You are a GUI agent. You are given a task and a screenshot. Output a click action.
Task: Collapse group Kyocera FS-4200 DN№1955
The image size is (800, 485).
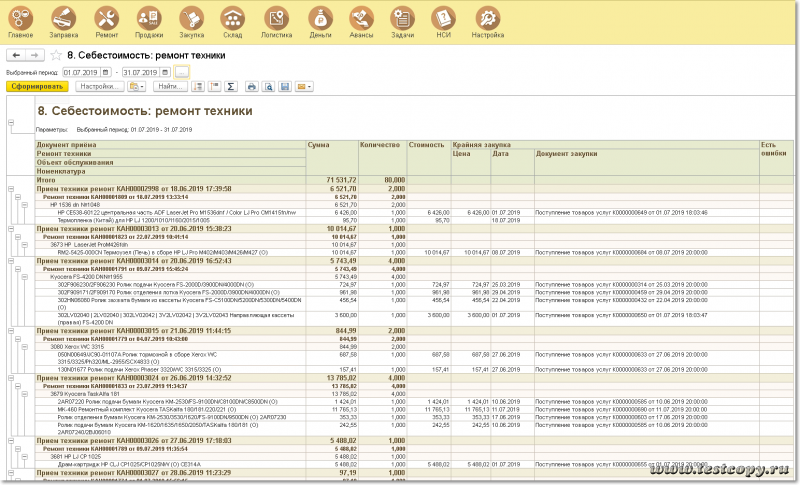(24, 277)
